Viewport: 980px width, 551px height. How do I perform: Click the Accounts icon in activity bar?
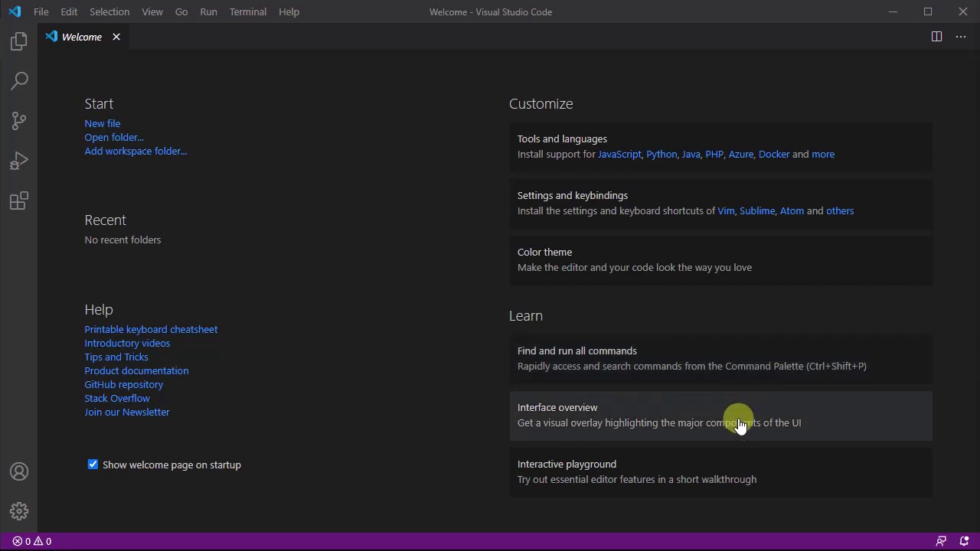click(x=19, y=472)
